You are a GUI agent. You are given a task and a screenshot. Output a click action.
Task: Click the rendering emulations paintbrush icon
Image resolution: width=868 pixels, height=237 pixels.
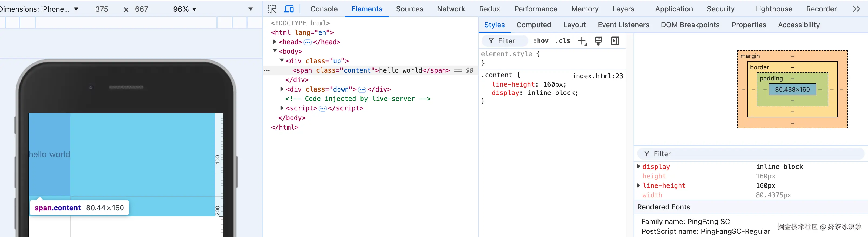click(x=598, y=41)
